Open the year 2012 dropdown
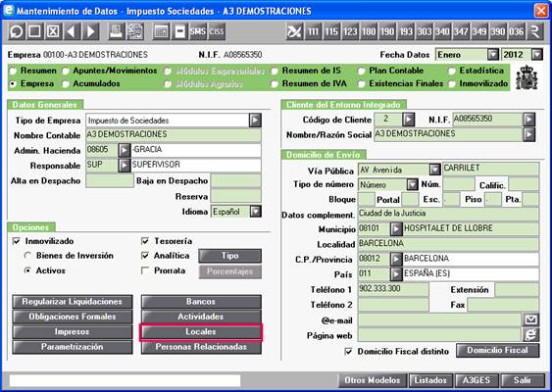This screenshot has height=392, width=552. [537, 55]
